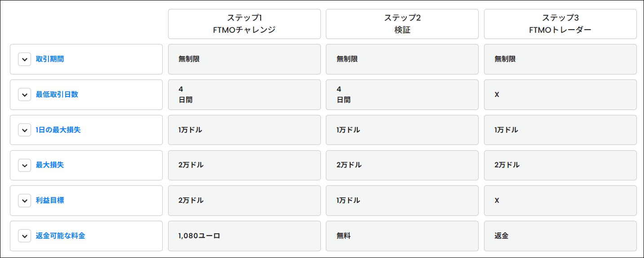
Task: Click the 無料 cell under 検証
Action: (402, 236)
